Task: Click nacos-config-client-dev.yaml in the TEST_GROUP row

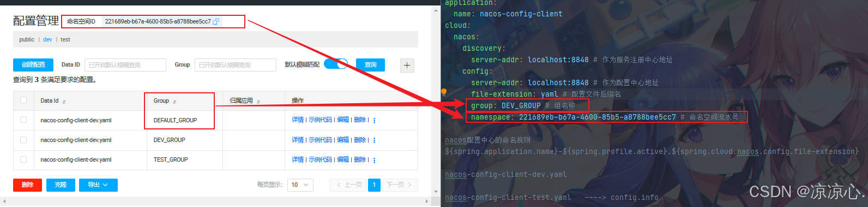Action: pyautogui.click(x=76, y=159)
